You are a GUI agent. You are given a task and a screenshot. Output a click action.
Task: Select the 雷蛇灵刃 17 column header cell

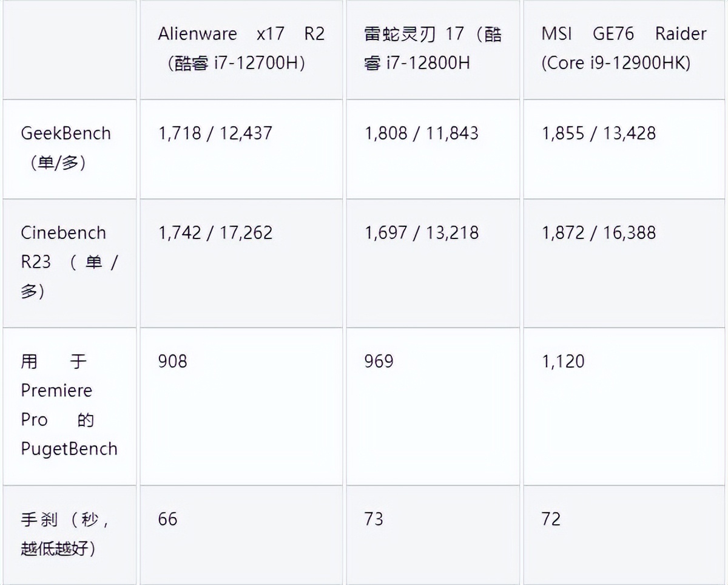pos(433,49)
